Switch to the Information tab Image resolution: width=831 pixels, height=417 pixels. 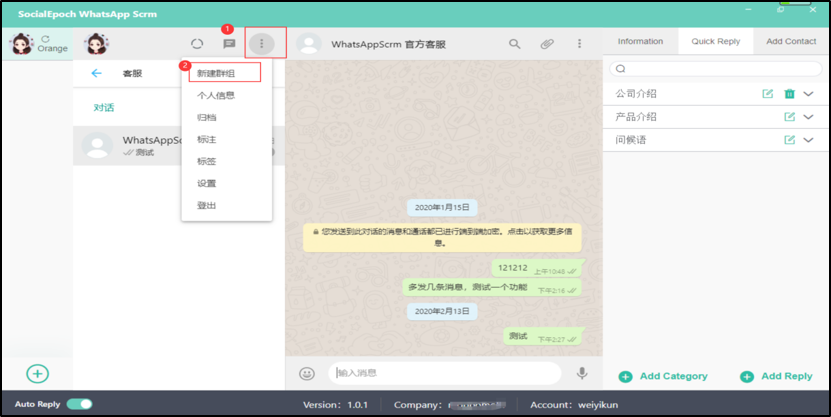[640, 41]
